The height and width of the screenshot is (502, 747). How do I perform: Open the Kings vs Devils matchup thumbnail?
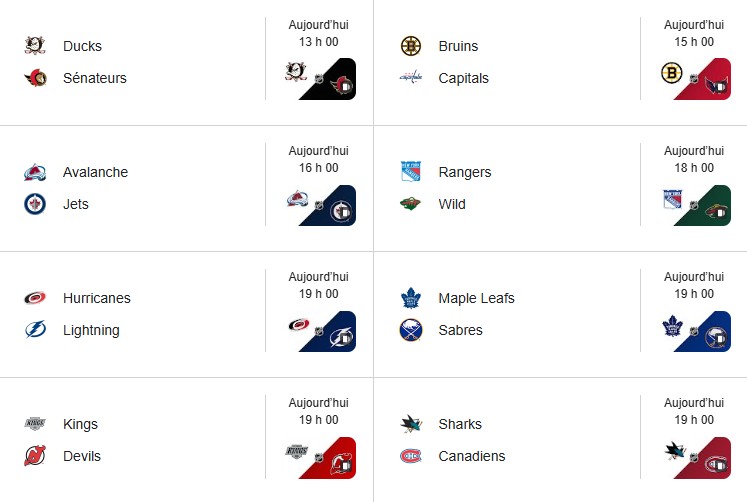319,457
